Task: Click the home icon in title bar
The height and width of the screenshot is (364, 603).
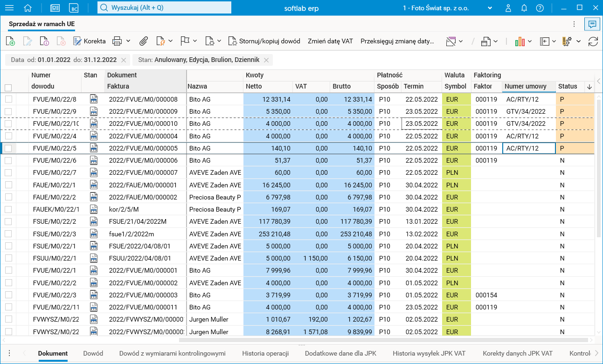Action: [28, 8]
